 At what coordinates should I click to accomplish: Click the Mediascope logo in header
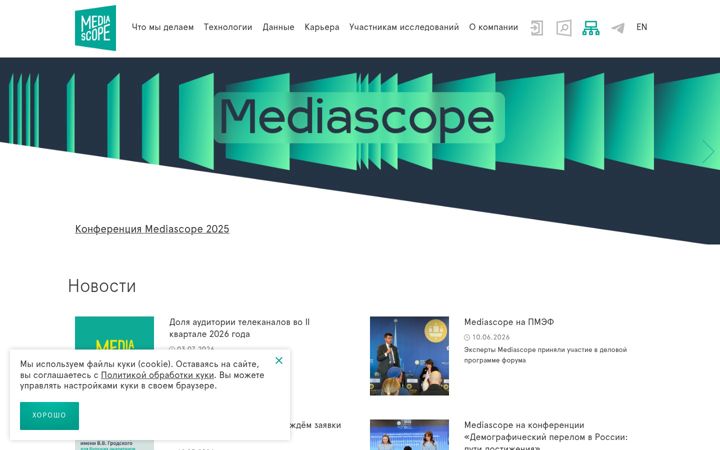(x=96, y=28)
